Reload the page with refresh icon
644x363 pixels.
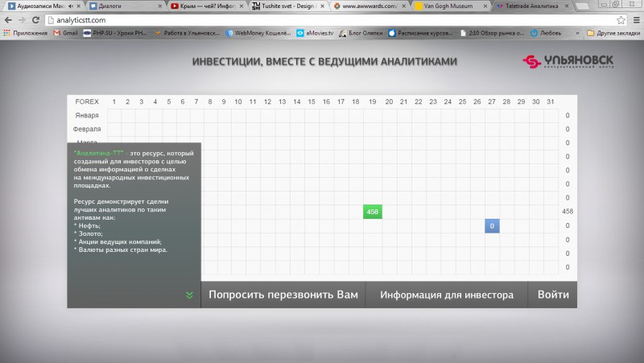coord(35,20)
